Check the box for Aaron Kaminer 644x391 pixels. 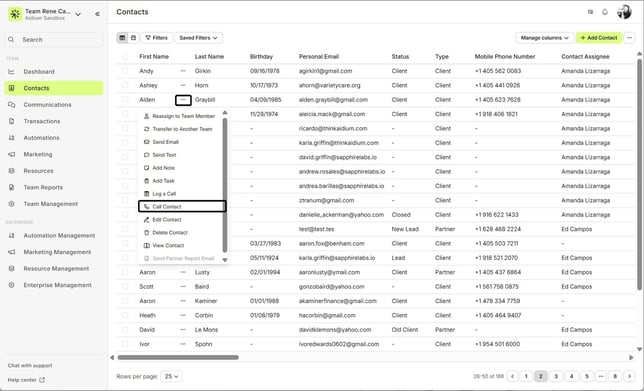[x=125, y=301]
